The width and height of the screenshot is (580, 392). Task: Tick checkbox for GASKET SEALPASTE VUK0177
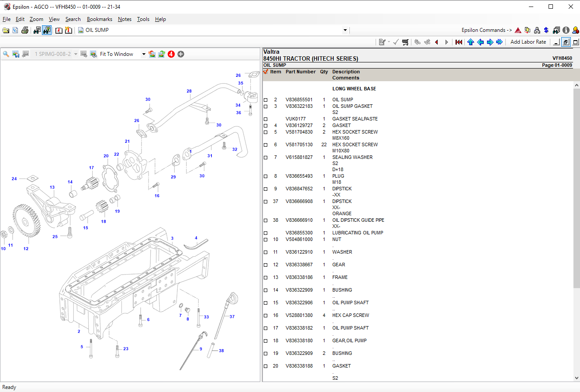click(x=266, y=119)
